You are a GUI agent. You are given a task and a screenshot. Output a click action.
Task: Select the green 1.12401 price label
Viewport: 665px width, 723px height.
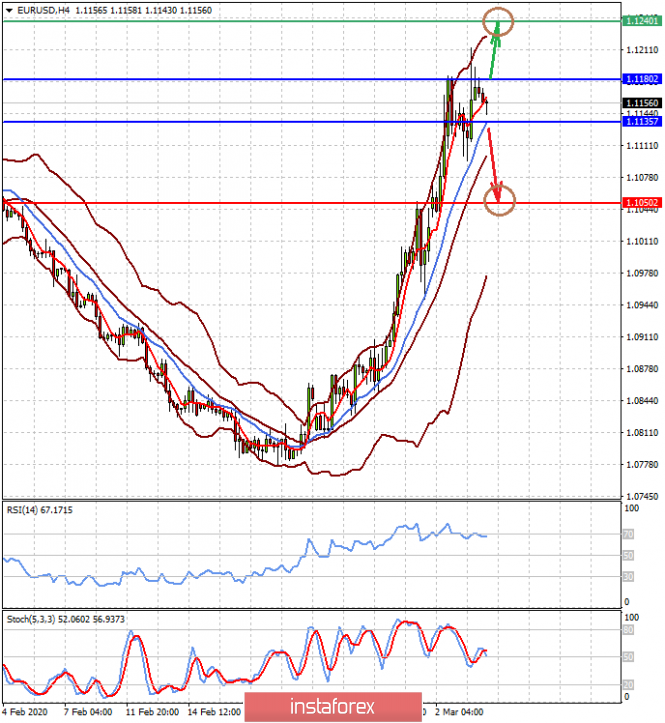point(641,20)
